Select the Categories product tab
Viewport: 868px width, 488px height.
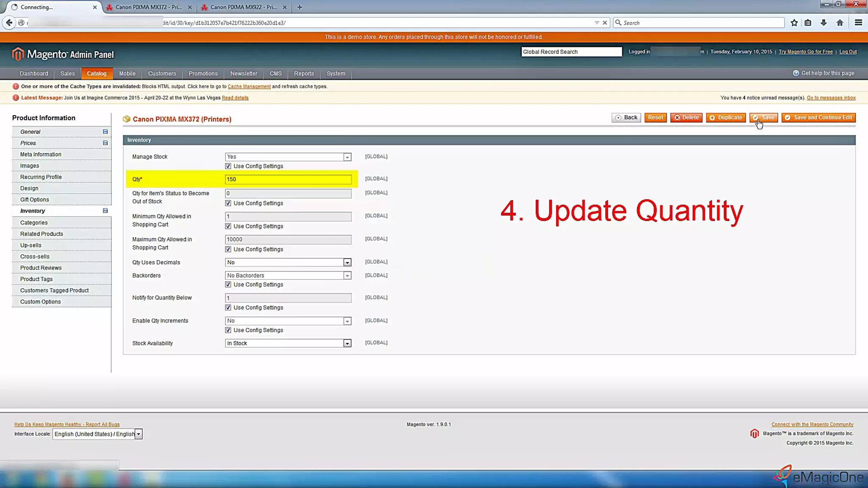[34, 223]
